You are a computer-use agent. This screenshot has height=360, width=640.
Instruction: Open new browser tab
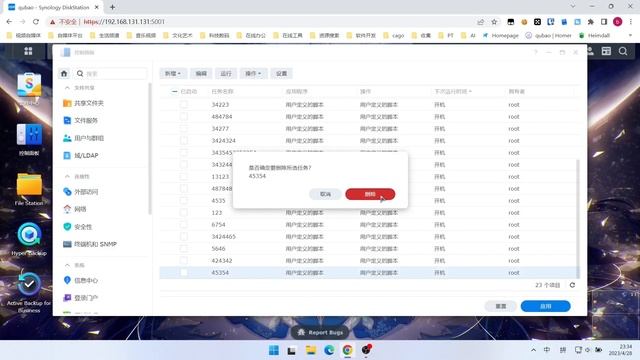(x=112, y=7)
